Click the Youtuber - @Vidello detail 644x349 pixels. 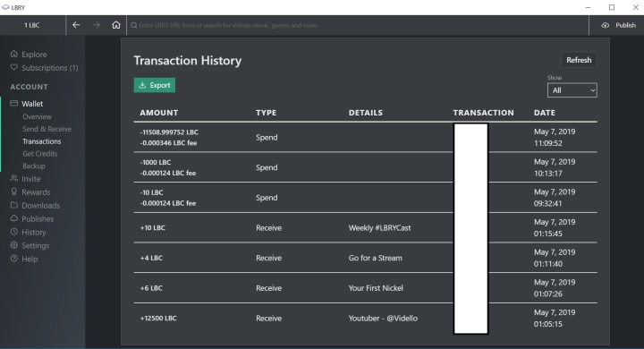click(383, 319)
